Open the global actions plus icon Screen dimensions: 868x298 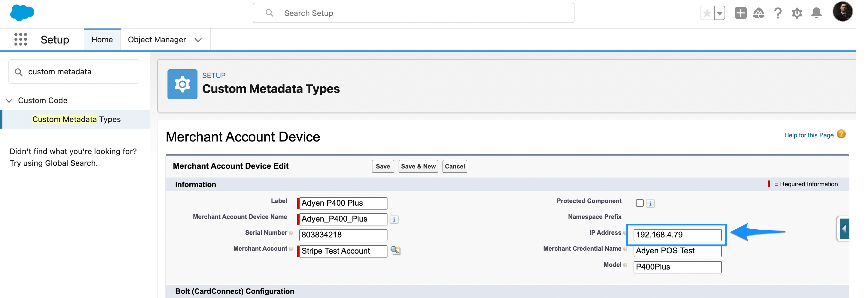[740, 13]
